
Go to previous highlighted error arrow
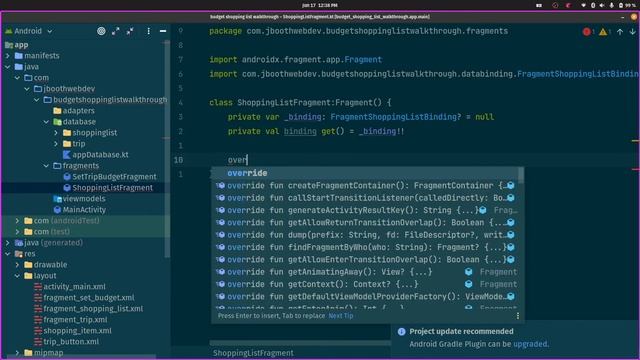[x=620, y=32]
